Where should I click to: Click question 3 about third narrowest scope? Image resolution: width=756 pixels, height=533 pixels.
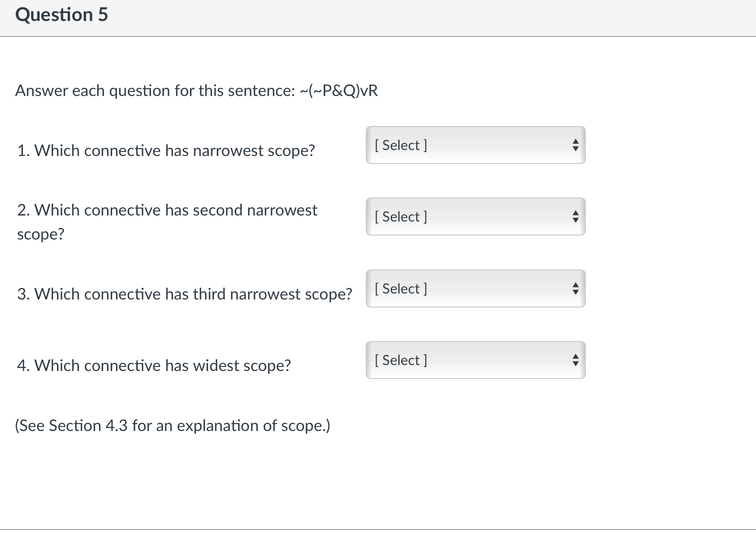[x=184, y=294]
